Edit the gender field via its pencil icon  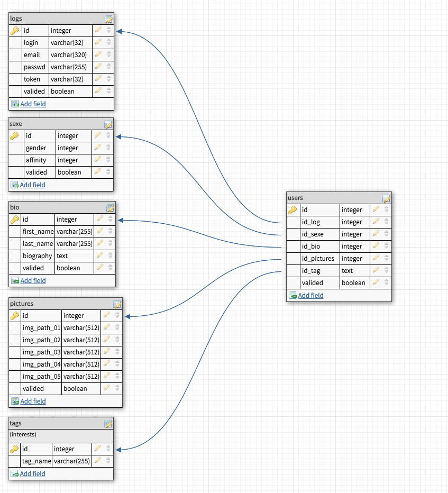point(96,148)
